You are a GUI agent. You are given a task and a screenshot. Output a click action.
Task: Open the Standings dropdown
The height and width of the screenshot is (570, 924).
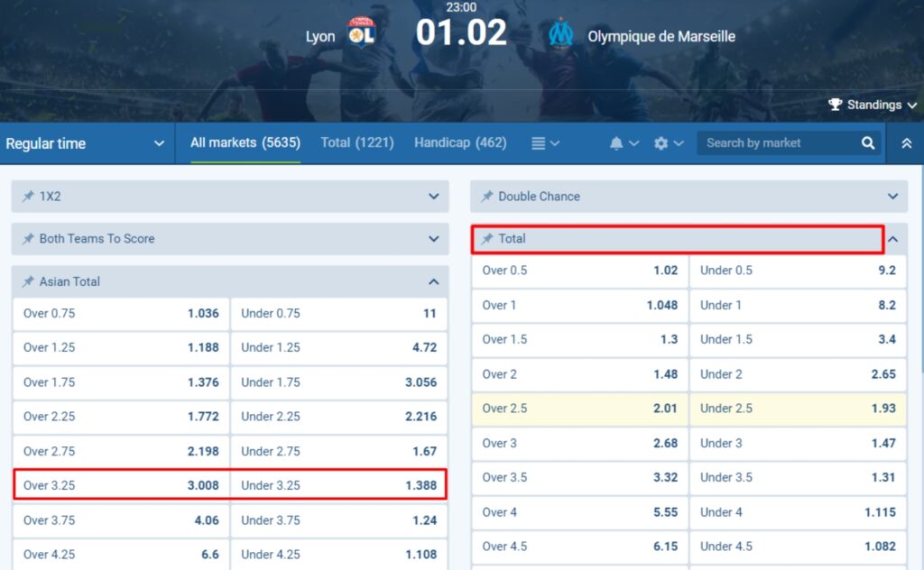click(x=873, y=106)
